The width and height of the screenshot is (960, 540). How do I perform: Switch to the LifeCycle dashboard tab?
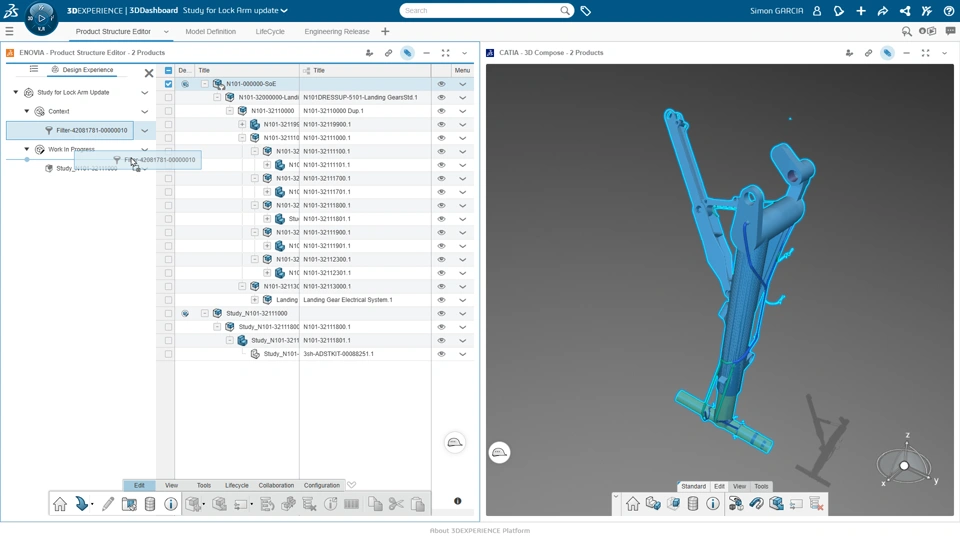tap(270, 31)
